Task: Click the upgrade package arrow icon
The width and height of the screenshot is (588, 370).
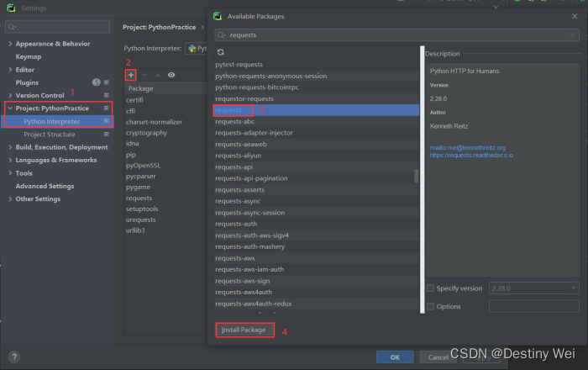Action: tap(158, 75)
